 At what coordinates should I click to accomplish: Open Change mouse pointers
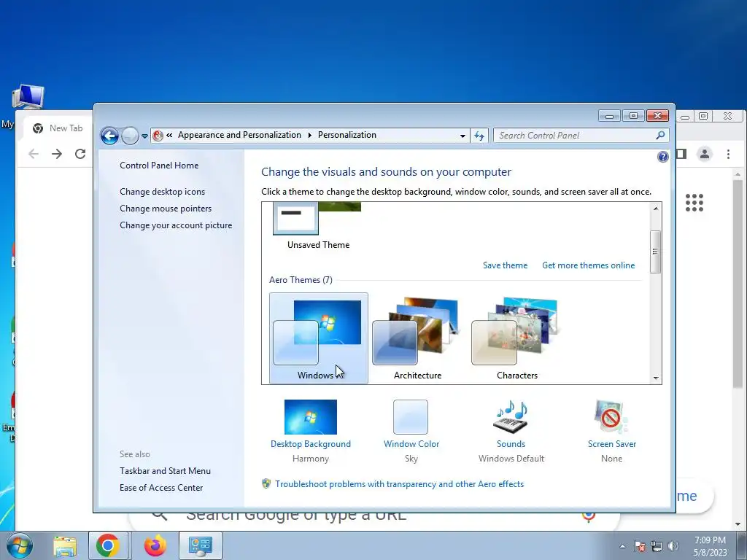(x=166, y=209)
